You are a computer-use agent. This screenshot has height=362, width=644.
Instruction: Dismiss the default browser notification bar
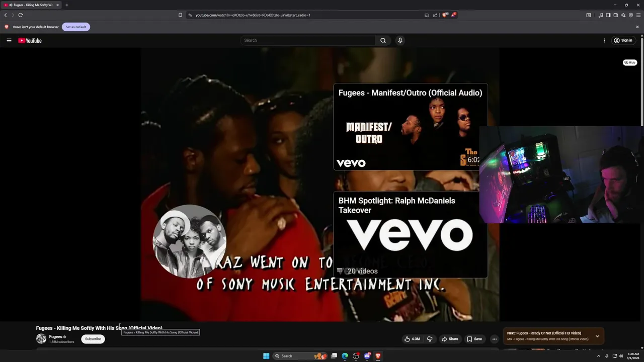[x=637, y=27]
